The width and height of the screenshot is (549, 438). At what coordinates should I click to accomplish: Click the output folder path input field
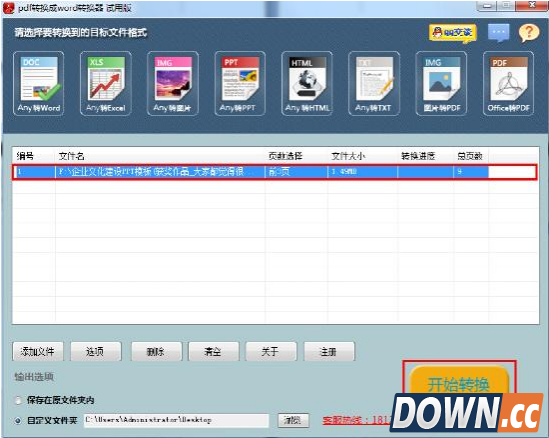[x=176, y=420]
